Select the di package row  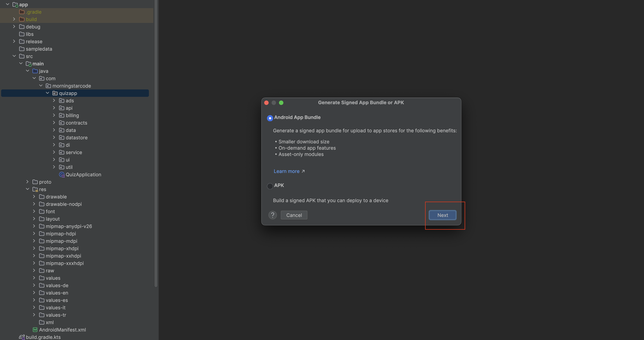click(75, 145)
